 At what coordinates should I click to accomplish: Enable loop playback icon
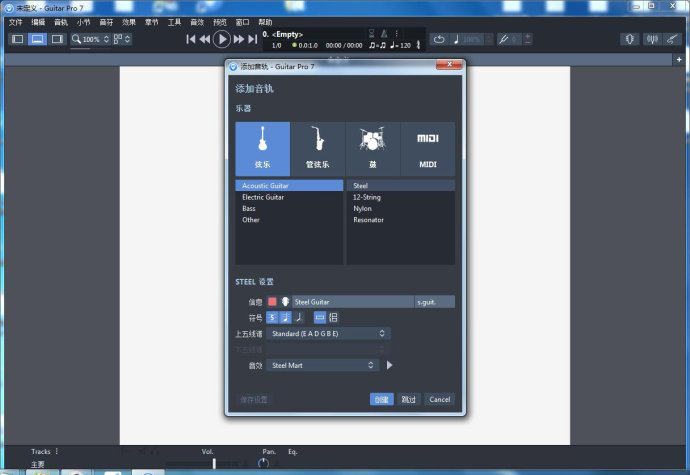tap(439, 39)
